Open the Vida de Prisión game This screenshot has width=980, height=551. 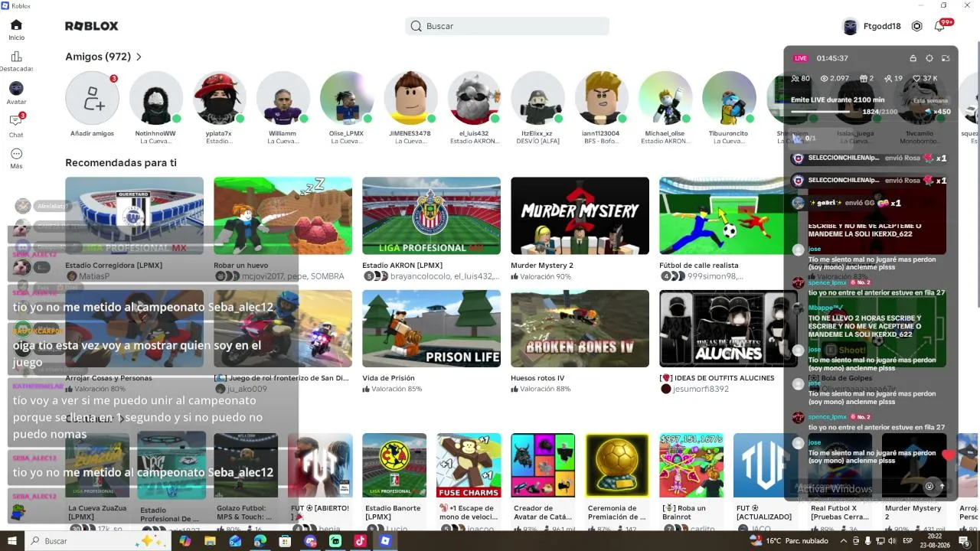click(x=431, y=328)
